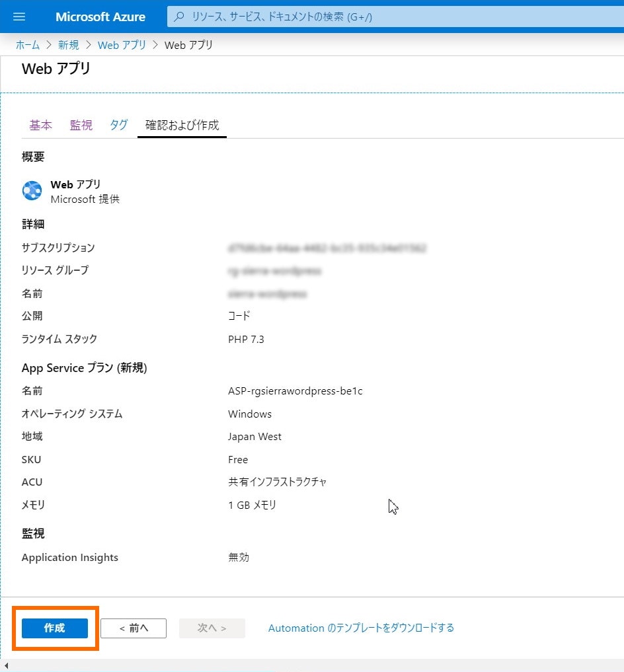
Task: Click the Application Insights 無効 value
Action: pos(239,557)
